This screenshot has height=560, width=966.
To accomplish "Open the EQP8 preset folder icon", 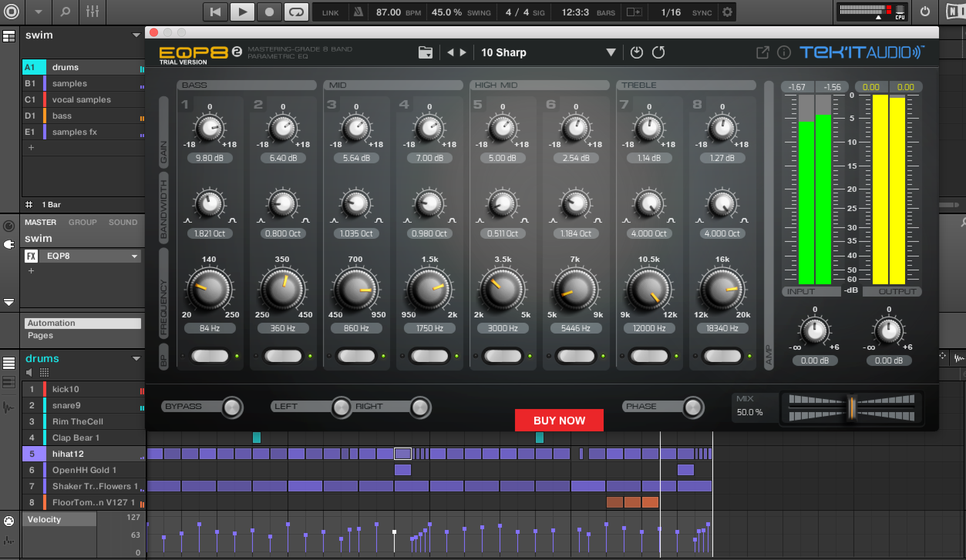I will coord(425,52).
